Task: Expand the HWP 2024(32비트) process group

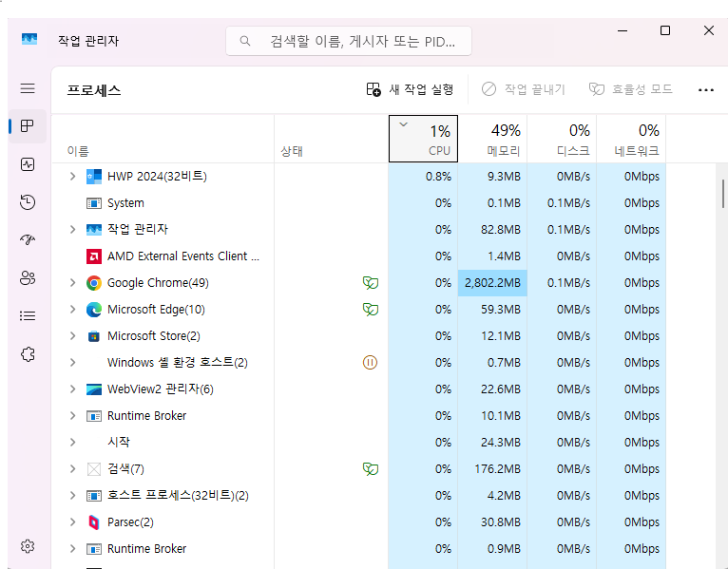Action: tap(72, 177)
